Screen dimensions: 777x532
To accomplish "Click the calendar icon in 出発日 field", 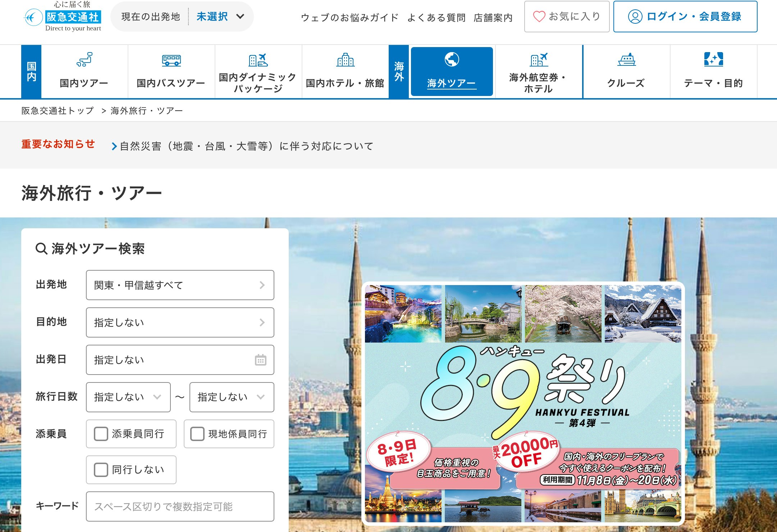I will 260,360.
